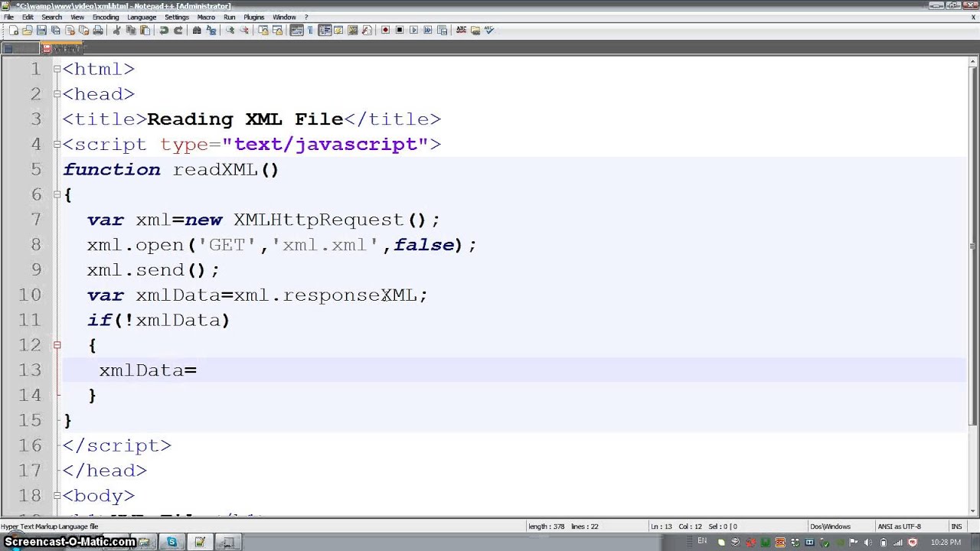The height and width of the screenshot is (551, 980).
Task: Open the Search menu
Action: tap(52, 17)
